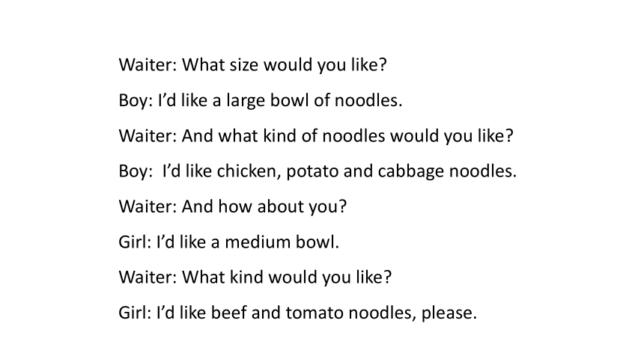
Task: Click the 'Girl:' label before 'medium bowl'
Action: [135, 242]
